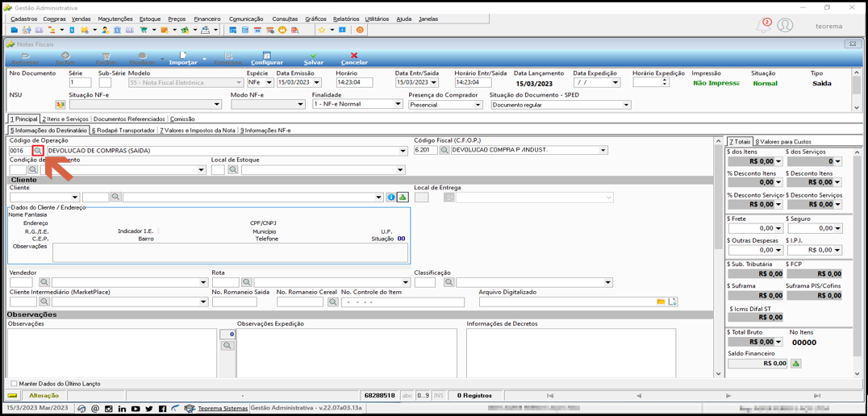Open the Data Entr/Saída date dropdown
Screen dimensions: 868x416
[x=435, y=82]
